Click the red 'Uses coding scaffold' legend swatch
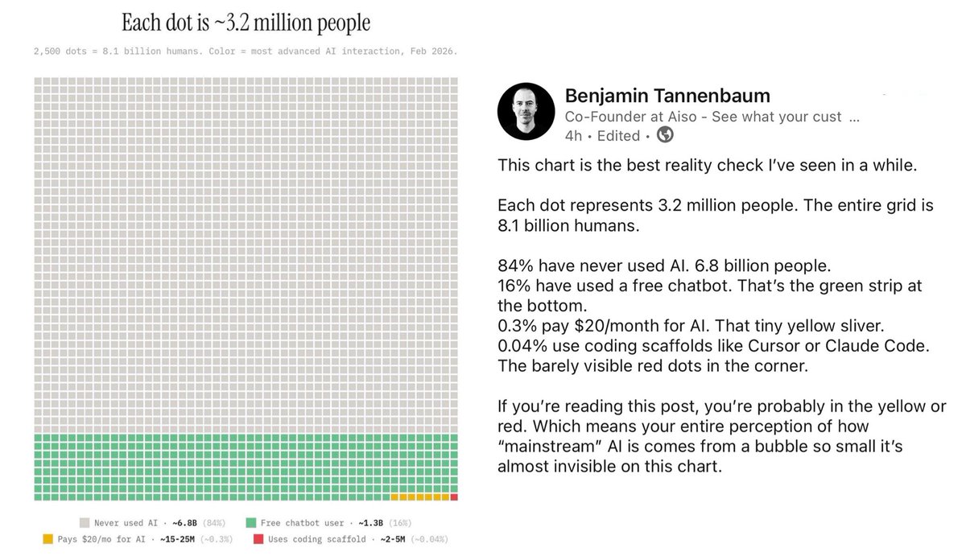This screenshot has width=966, height=560. coord(258,539)
